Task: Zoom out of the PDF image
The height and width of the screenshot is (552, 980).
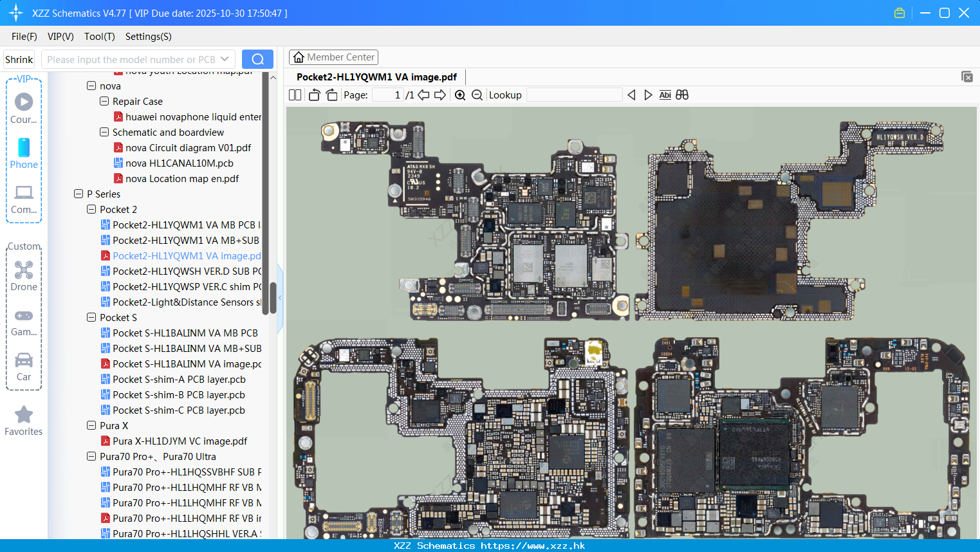Action: tap(477, 95)
